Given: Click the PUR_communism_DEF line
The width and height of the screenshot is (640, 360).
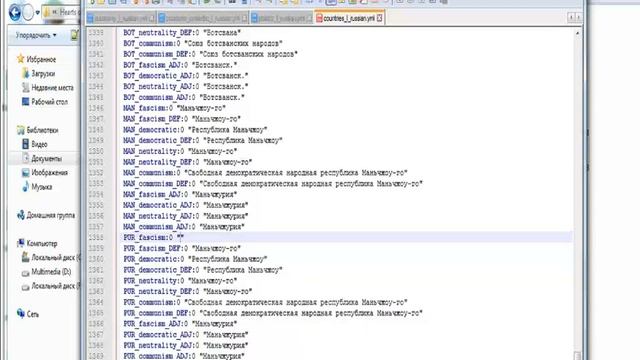Looking at the screenshot, I should [273, 313].
